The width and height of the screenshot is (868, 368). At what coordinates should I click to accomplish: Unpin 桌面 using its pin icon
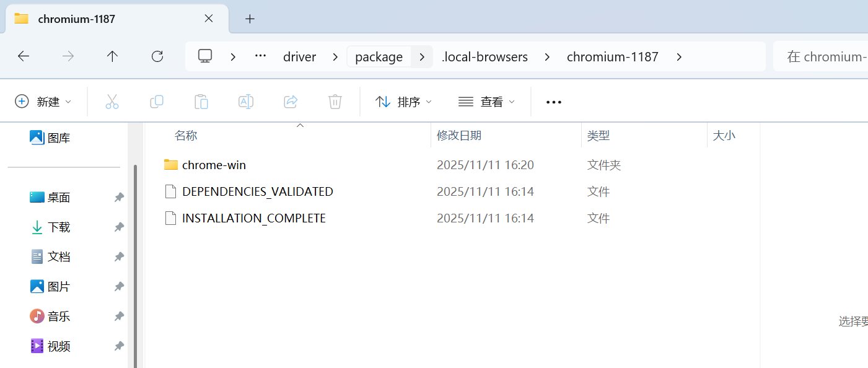[x=119, y=198]
